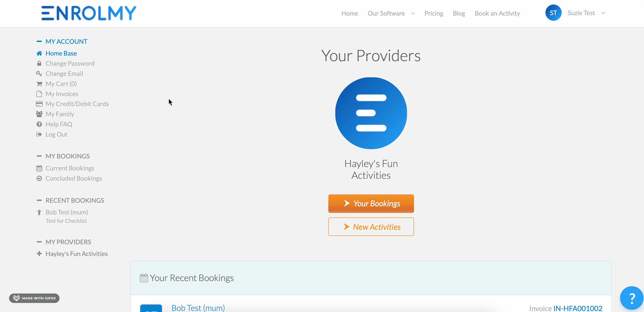The image size is (644, 312).
Task: Click the MY ACCOUNT heading text
Action: 66,41
